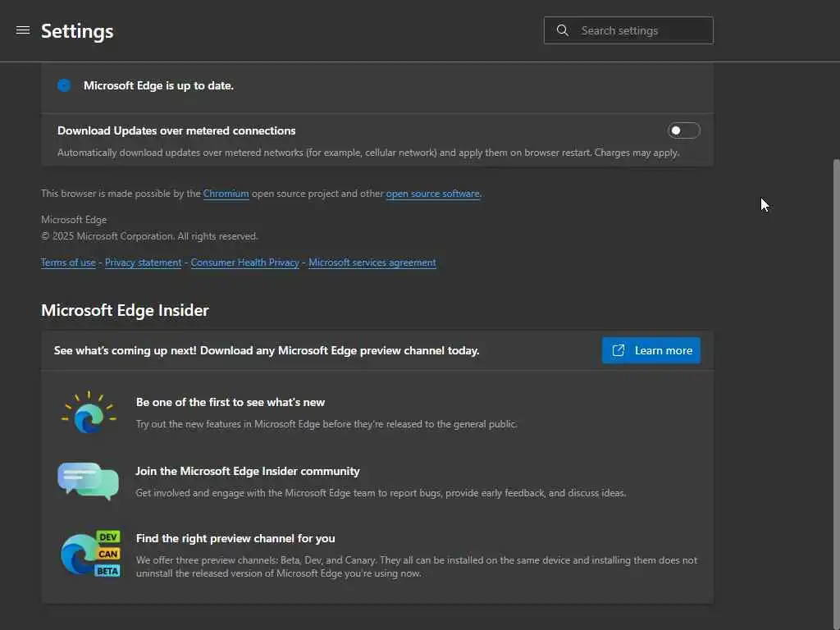Open the Privacy statement link
This screenshot has width=840, height=630.
pyautogui.click(x=143, y=262)
